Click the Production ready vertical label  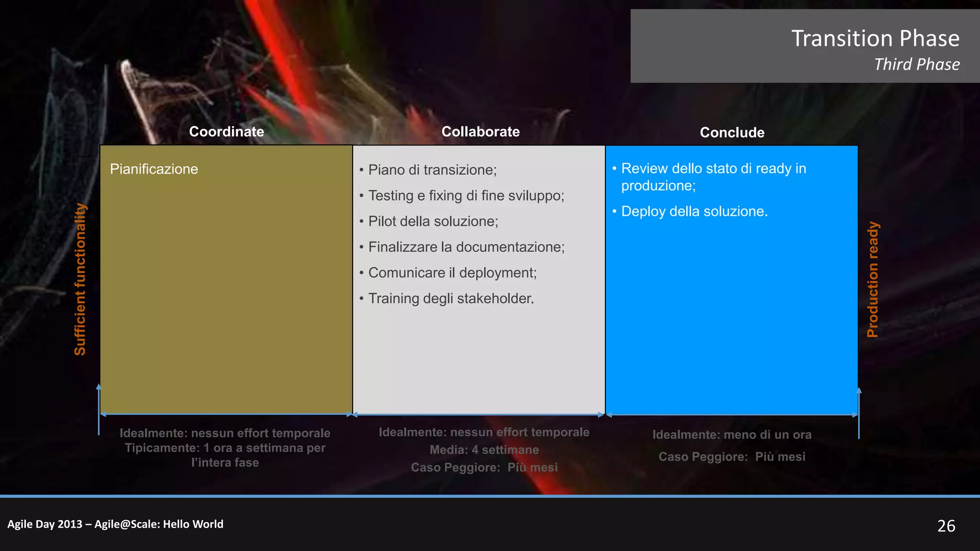point(873,279)
